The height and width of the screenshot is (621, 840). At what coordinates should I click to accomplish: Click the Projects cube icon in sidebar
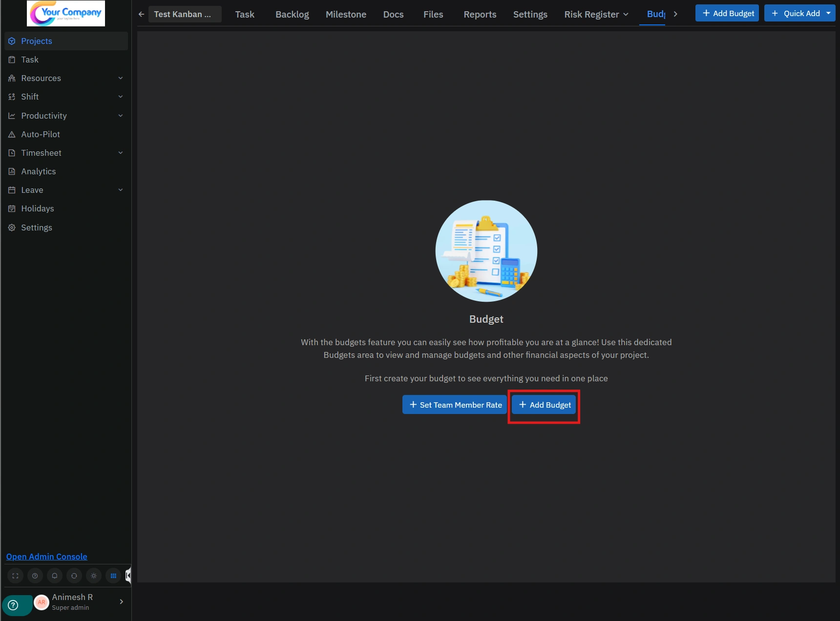[12, 41]
